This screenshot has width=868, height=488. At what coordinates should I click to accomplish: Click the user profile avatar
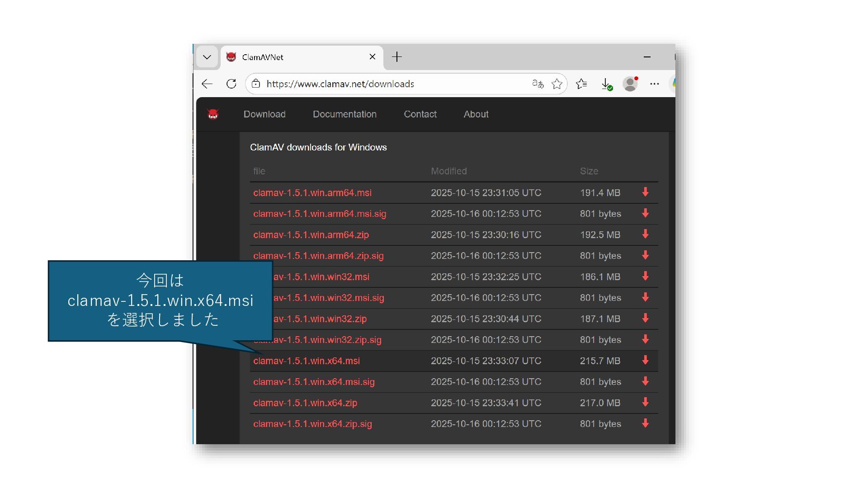pos(630,84)
